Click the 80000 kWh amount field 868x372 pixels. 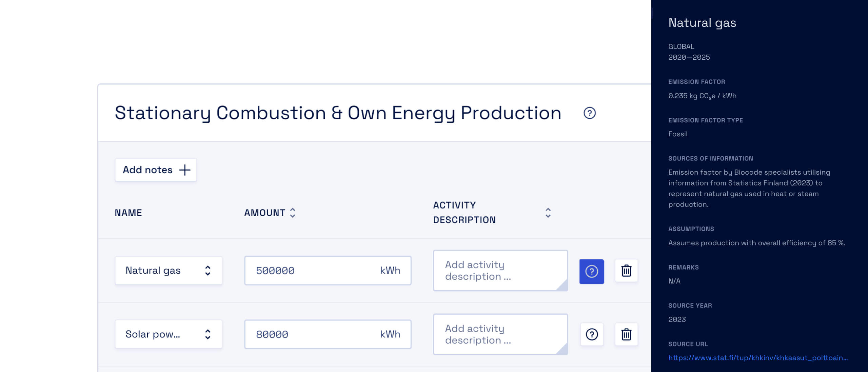pos(327,334)
